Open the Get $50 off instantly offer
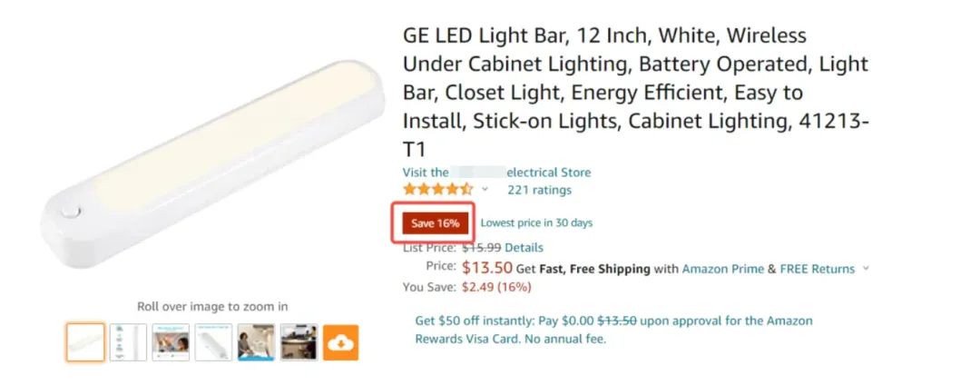 pos(613,330)
